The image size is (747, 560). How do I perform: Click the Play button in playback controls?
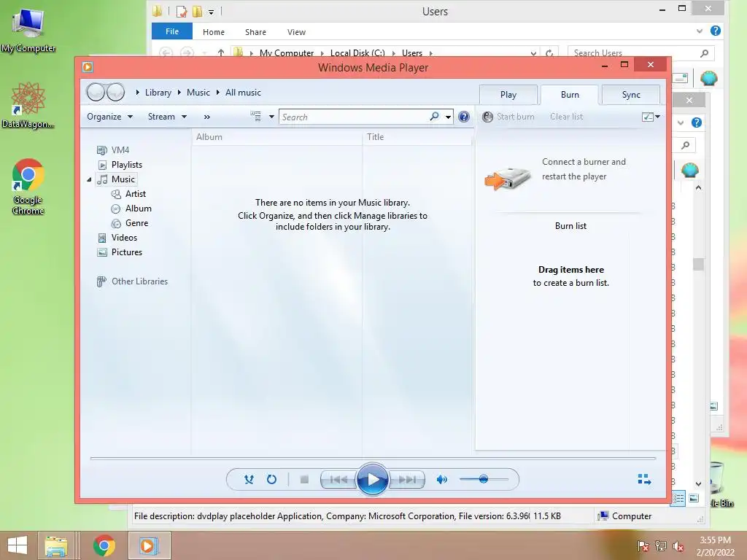click(x=372, y=480)
